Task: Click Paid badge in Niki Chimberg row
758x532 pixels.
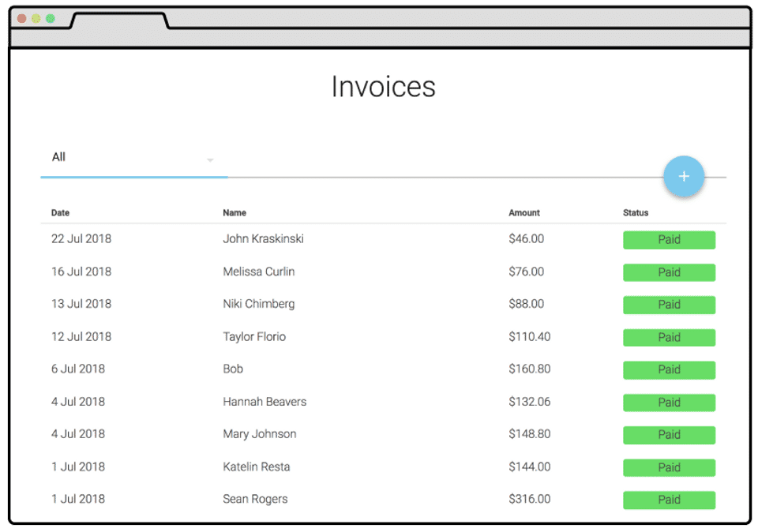Action: click(x=669, y=305)
